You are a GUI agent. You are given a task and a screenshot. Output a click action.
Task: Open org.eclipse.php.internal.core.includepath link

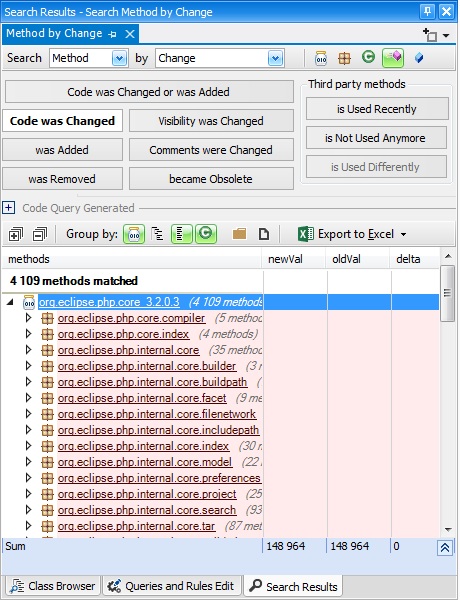[158, 430]
